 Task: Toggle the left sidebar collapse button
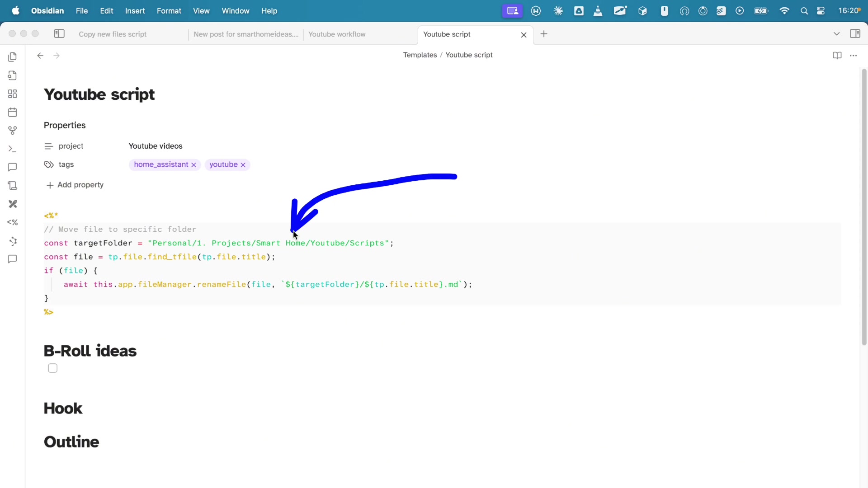[59, 33]
